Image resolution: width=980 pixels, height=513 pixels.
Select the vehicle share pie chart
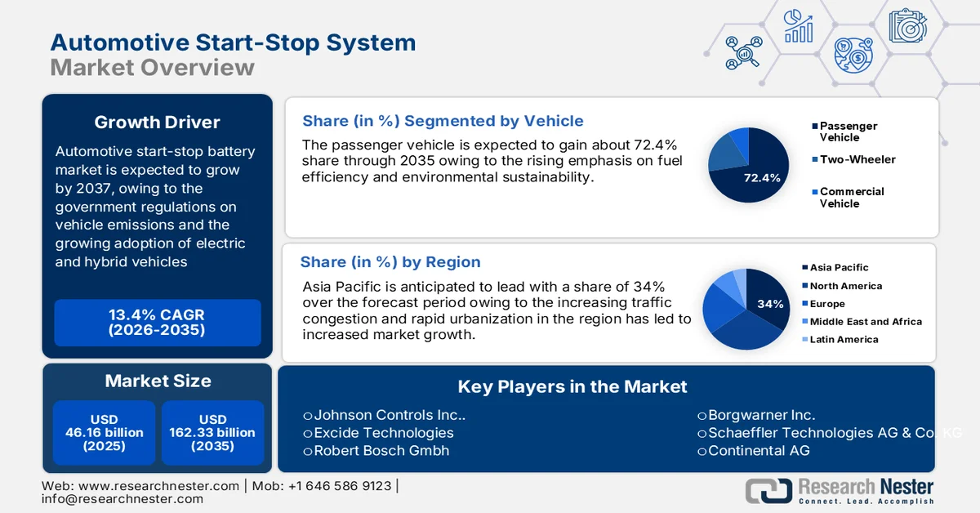(x=747, y=164)
